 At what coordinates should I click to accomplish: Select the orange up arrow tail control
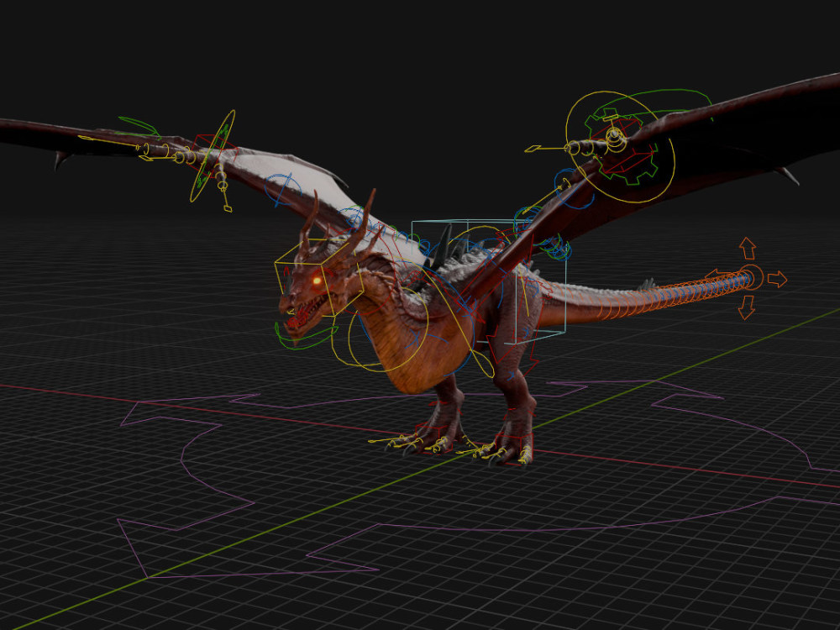[748, 249]
